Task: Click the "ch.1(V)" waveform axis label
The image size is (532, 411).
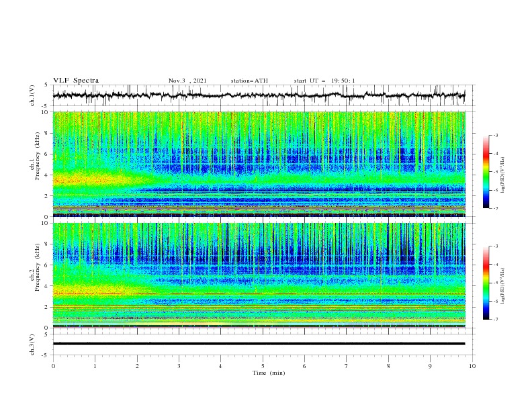Action: [32, 95]
